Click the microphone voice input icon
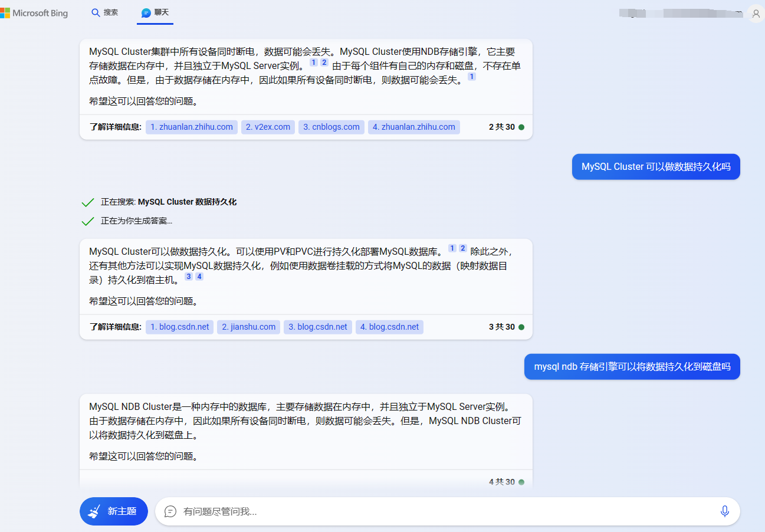Viewport: 765px width, 532px height. pyautogui.click(x=725, y=511)
